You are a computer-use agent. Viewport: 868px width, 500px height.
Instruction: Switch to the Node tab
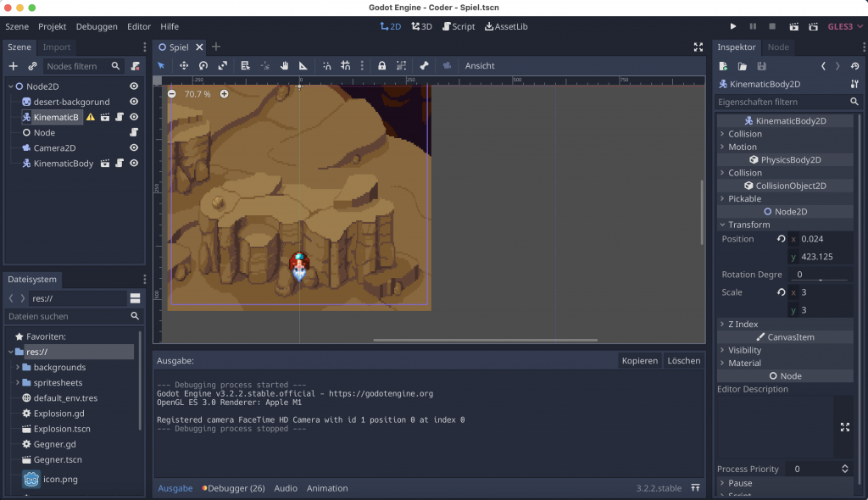coord(777,47)
